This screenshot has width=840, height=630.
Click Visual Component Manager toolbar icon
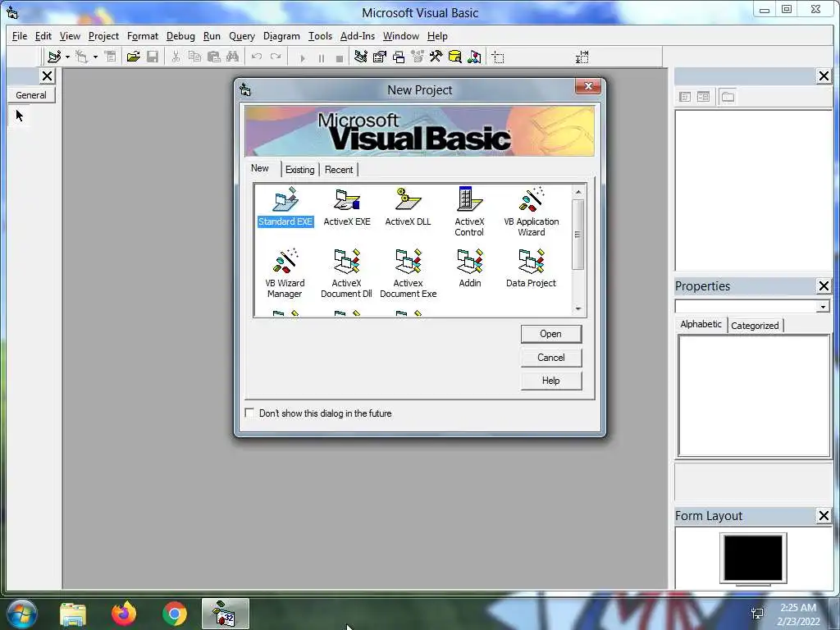pyautogui.click(x=474, y=57)
